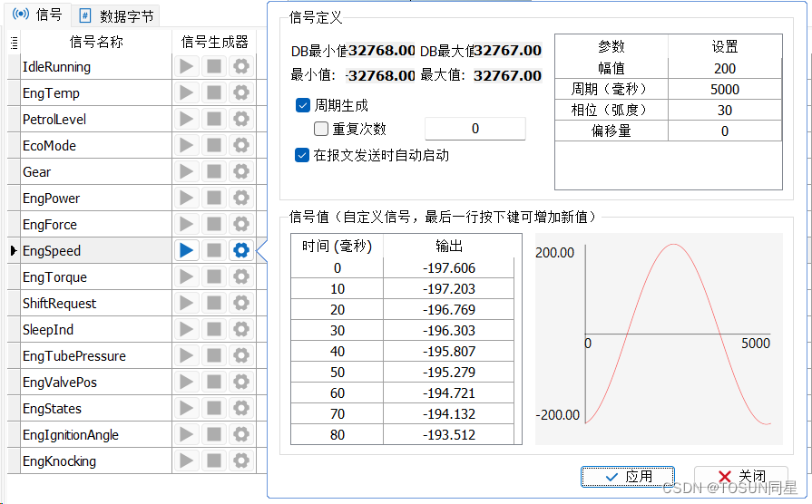Click output cell -197.606
Image resolution: width=812 pixels, height=504 pixels.
tap(448, 268)
